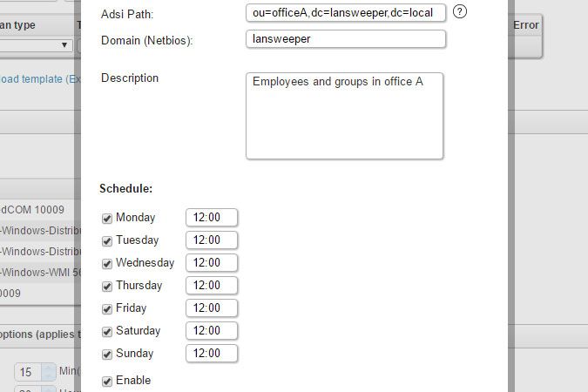Click the Monday time field
The width and height of the screenshot is (588, 392).
click(212, 218)
